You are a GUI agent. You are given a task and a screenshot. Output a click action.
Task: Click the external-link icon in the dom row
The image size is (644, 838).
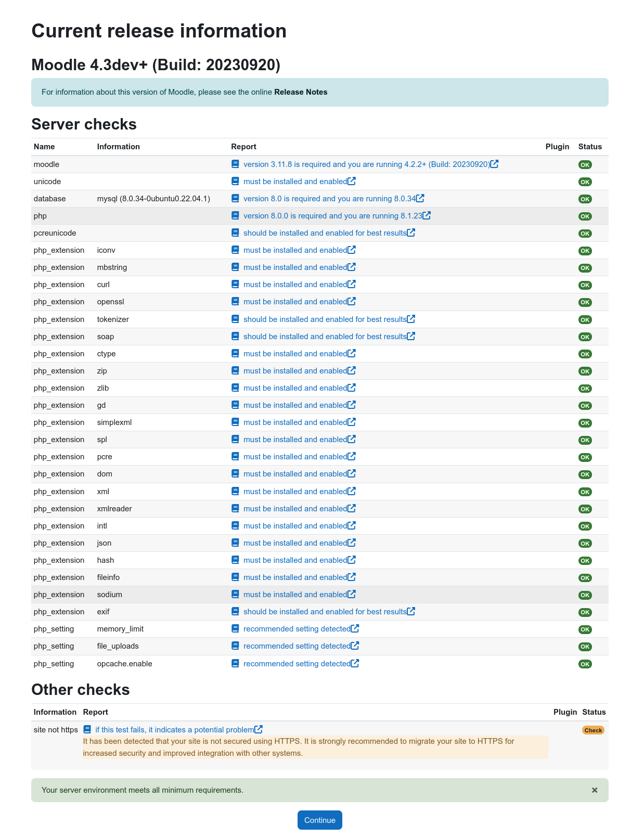pyautogui.click(x=352, y=473)
